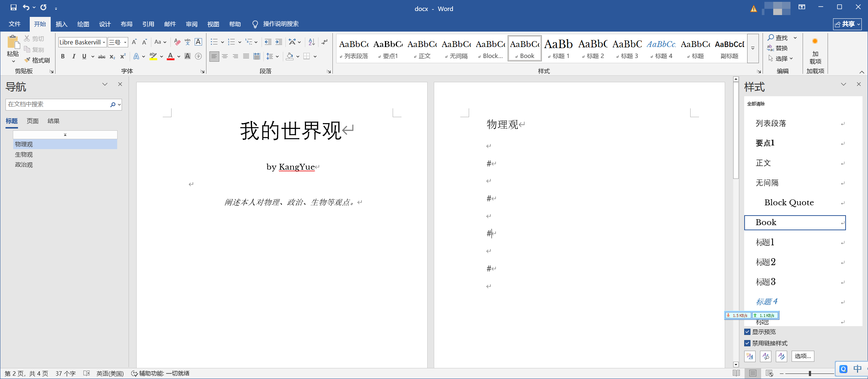Apply italic formatting

[73, 57]
